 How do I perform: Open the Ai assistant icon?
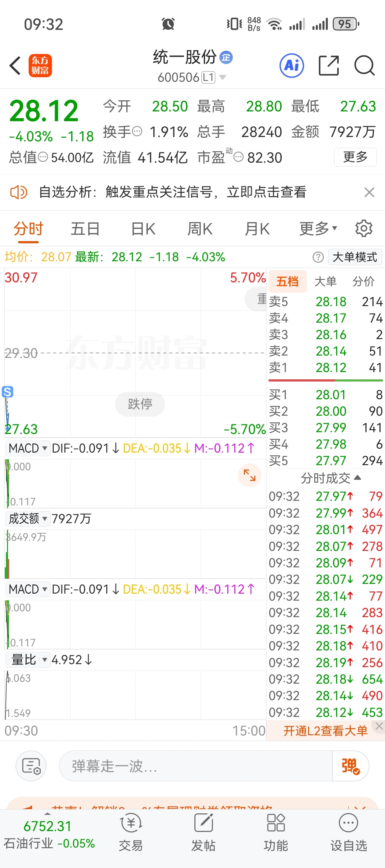pos(291,65)
